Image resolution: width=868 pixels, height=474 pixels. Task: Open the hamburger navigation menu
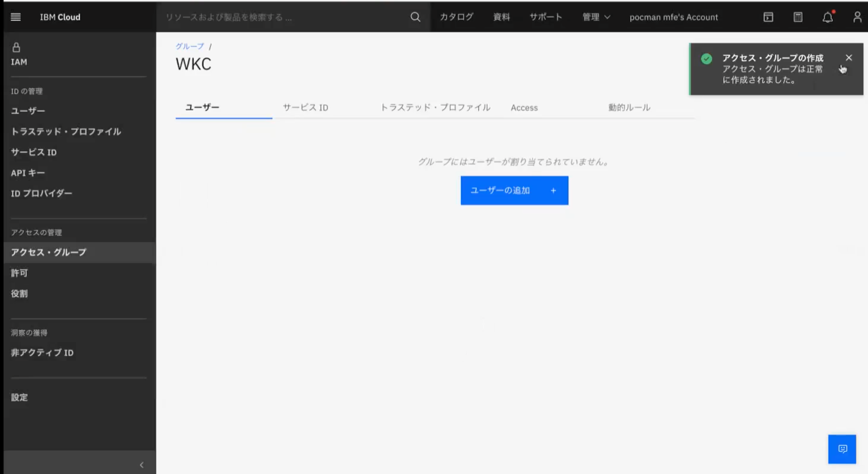(x=15, y=17)
